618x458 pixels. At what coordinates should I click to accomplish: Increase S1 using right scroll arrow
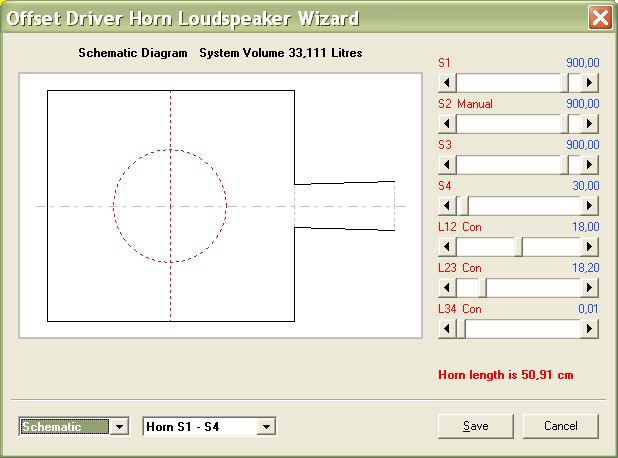coord(589,83)
